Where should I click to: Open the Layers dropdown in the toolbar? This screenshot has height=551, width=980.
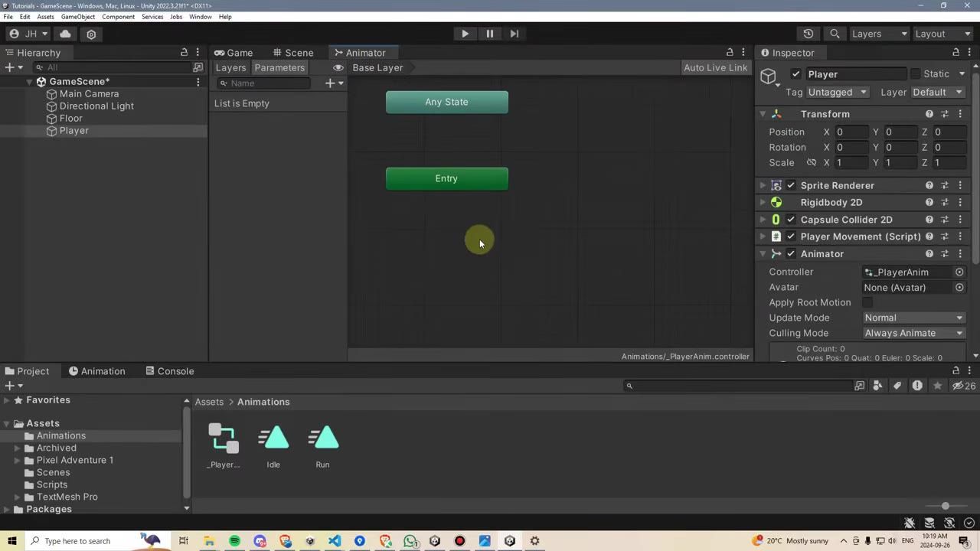pos(879,34)
